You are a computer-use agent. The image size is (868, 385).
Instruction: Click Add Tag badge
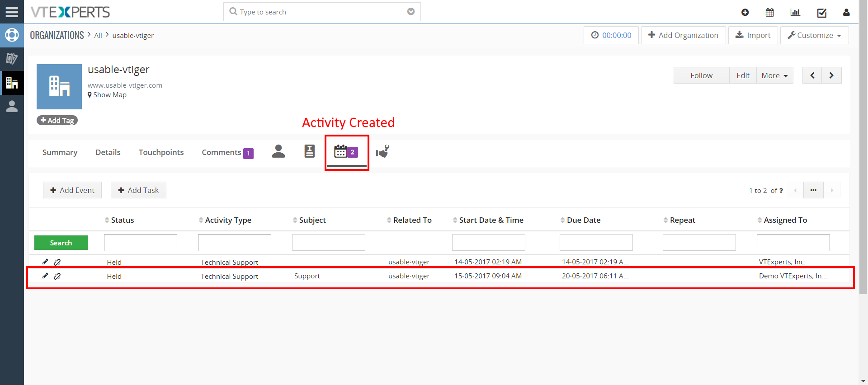click(57, 120)
